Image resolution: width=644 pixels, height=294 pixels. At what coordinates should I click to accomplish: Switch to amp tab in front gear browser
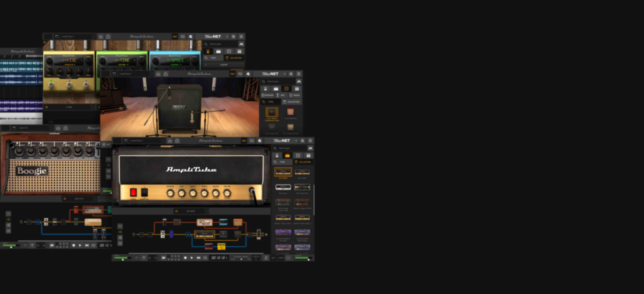[287, 156]
